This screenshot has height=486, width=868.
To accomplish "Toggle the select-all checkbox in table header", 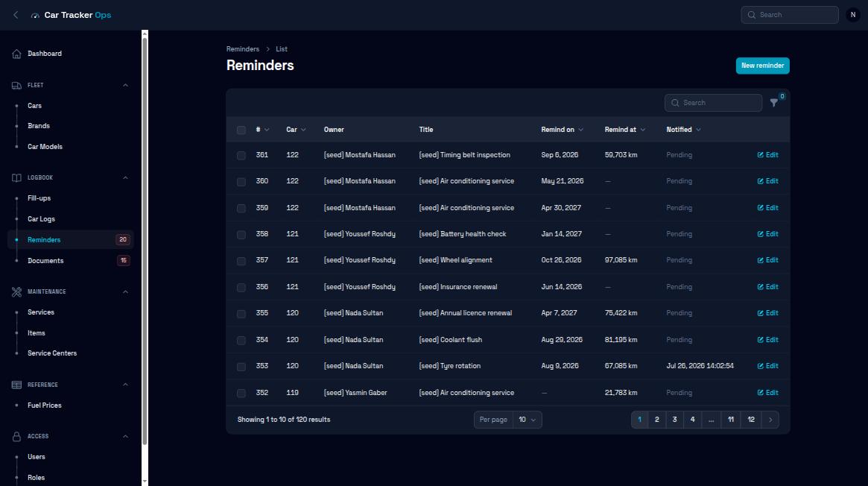I will [241, 130].
